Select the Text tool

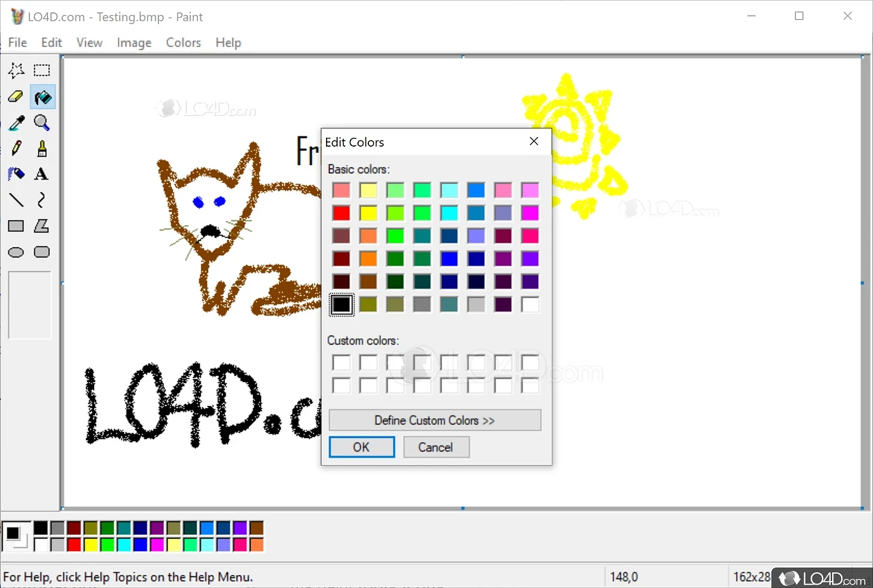click(x=42, y=174)
